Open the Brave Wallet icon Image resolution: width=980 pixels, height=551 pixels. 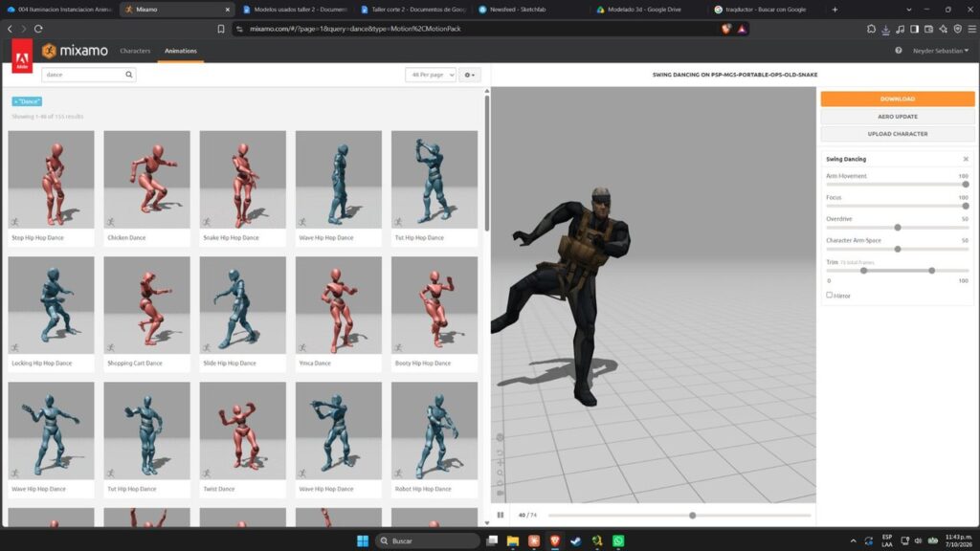pyautogui.click(x=928, y=29)
